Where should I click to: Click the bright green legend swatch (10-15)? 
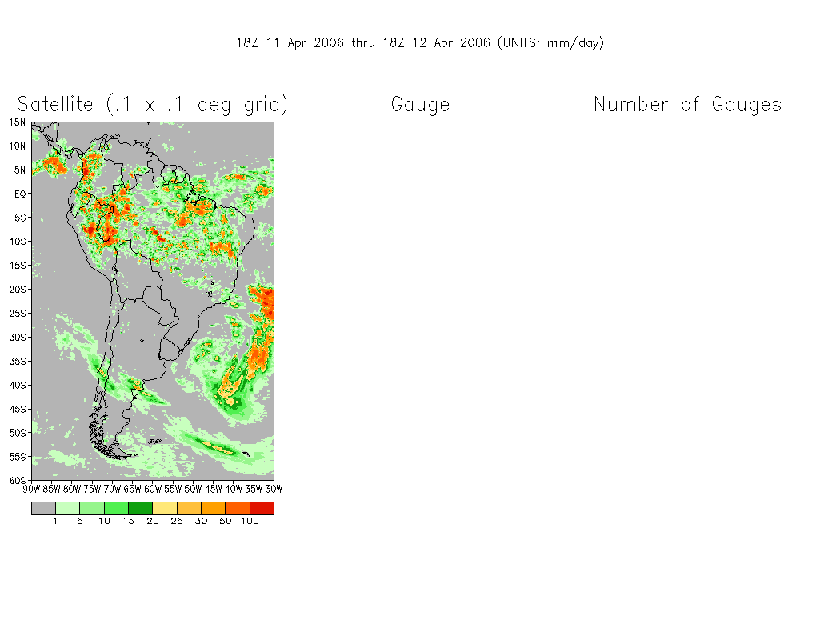coord(116,508)
